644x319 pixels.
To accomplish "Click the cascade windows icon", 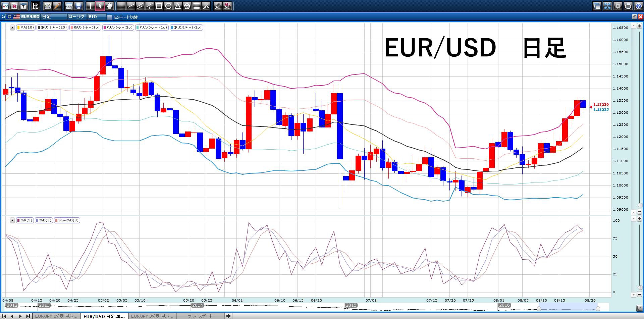I will pyautogui.click(x=597, y=6).
